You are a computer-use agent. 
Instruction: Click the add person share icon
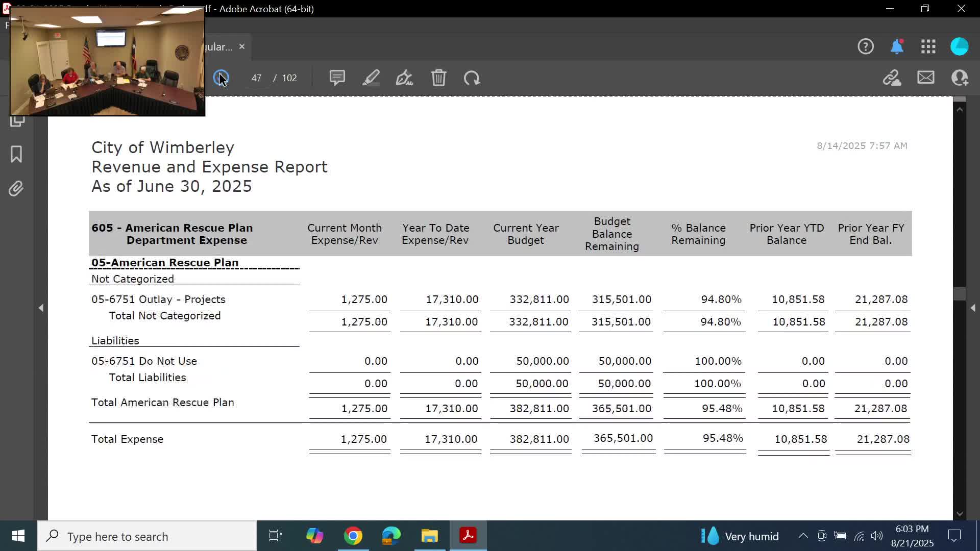click(959, 78)
